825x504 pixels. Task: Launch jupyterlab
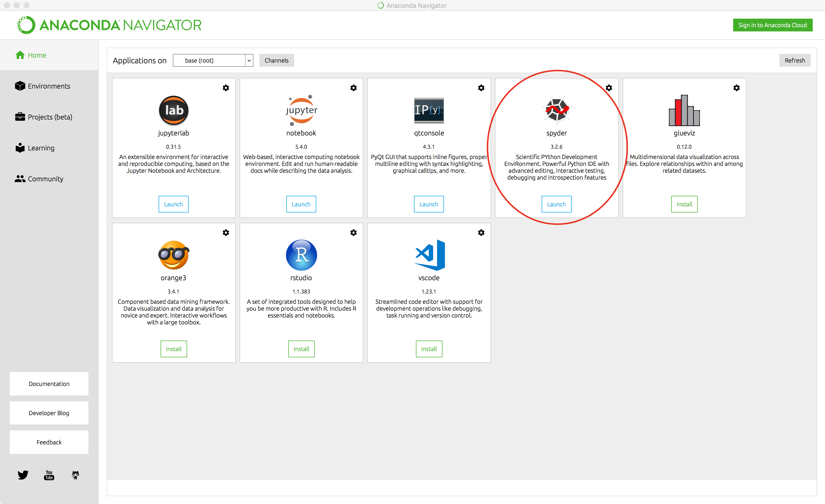pyautogui.click(x=173, y=204)
